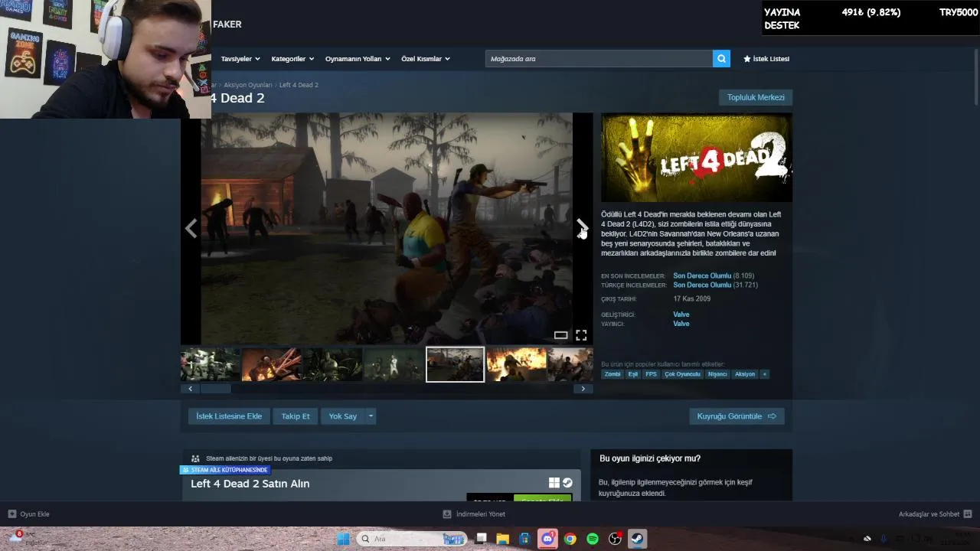The width and height of the screenshot is (980, 551).
Task: Open Windows Start menu
Action: click(x=343, y=539)
